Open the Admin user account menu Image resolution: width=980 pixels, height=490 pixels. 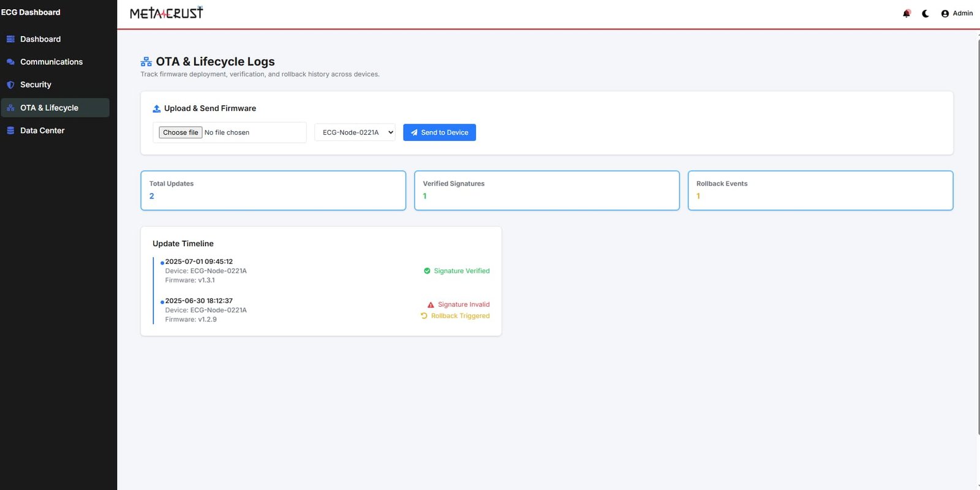[x=957, y=13]
